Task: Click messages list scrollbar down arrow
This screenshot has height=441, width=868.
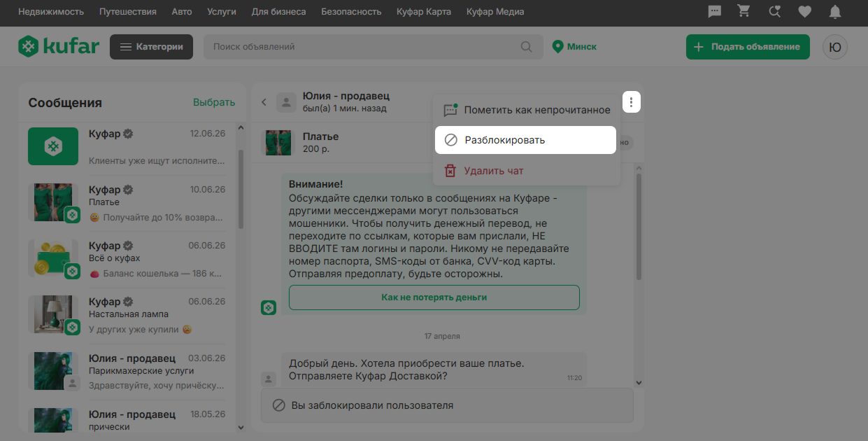Action: pos(241,427)
